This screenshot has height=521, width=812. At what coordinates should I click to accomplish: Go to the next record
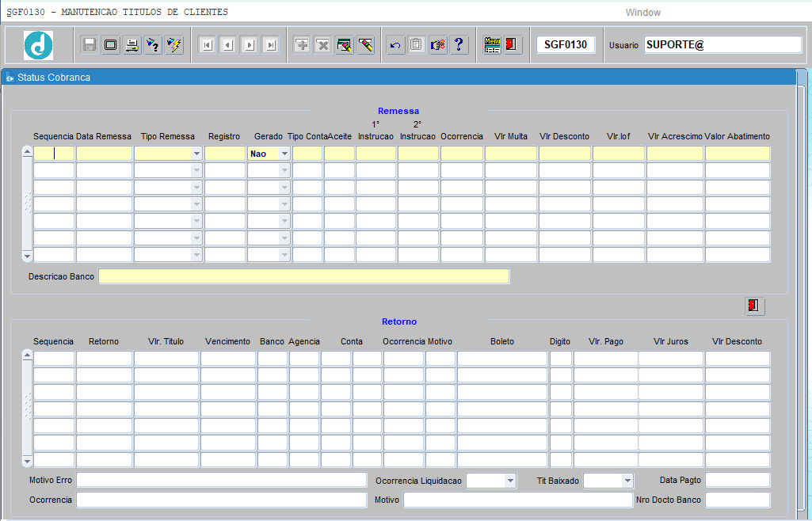(x=250, y=45)
